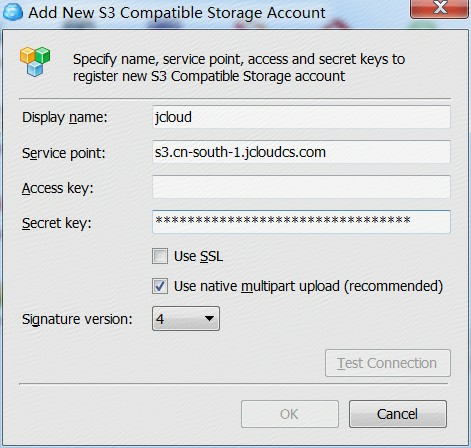Click the Test Connection button
Viewport: 471px width, 448px height.
[x=388, y=363]
